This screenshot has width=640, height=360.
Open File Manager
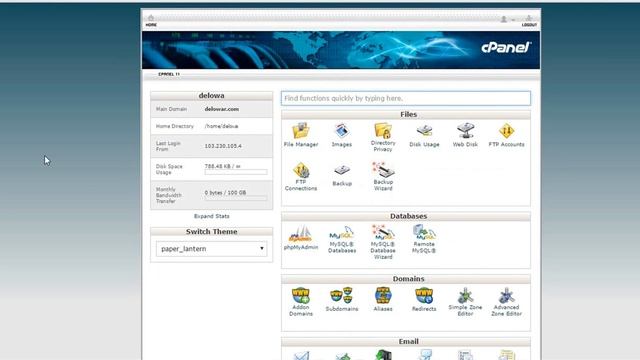(301, 135)
